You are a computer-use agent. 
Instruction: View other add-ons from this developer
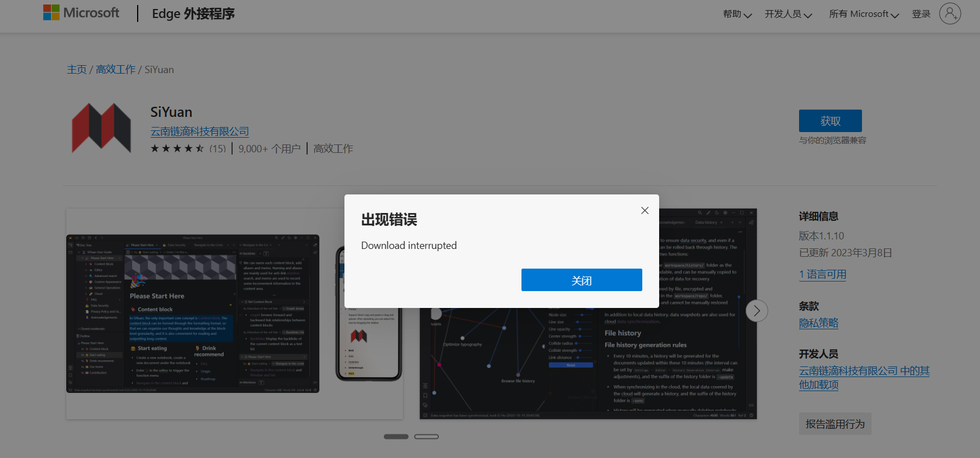click(x=864, y=378)
